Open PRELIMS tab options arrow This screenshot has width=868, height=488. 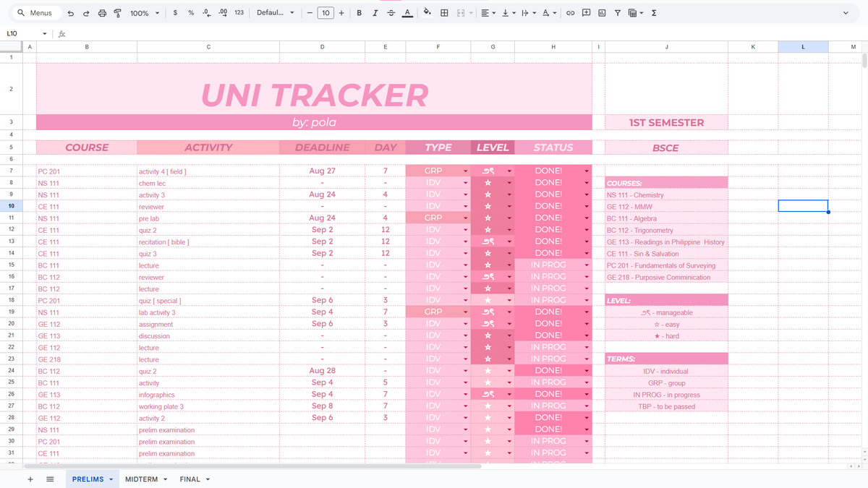tap(111, 479)
